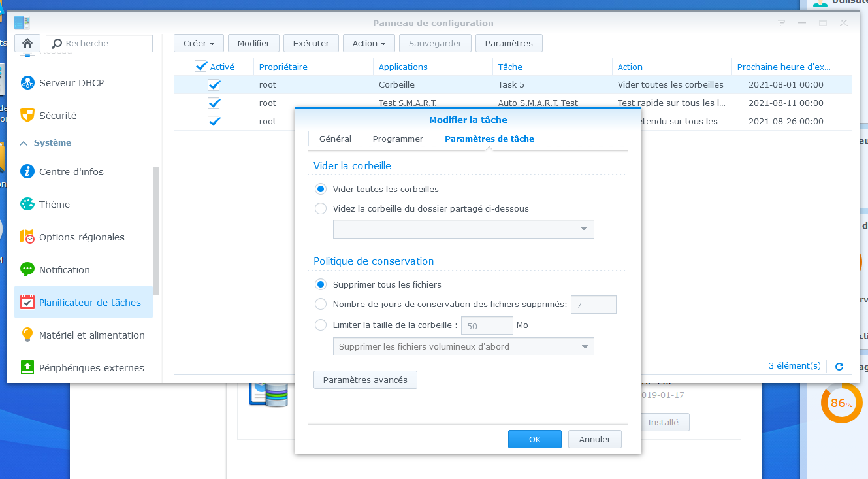Open 'Supprimer les fichiers volumineux d'abord' dropdown
The image size is (868, 479).
pyautogui.click(x=463, y=347)
